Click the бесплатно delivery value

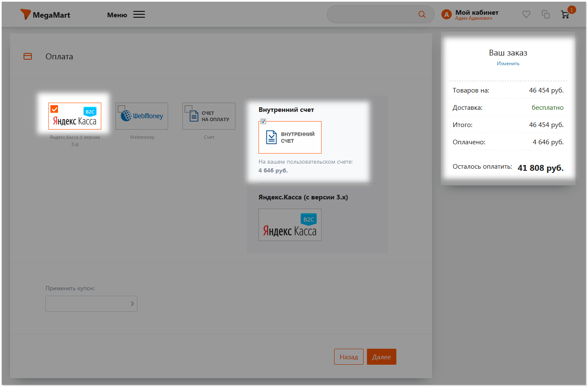548,108
